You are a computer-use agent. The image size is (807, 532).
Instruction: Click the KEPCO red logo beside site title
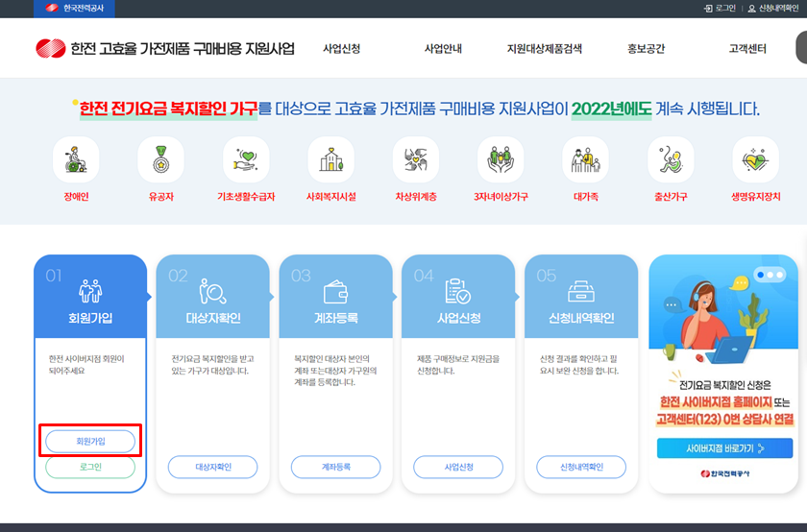(x=50, y=48)
